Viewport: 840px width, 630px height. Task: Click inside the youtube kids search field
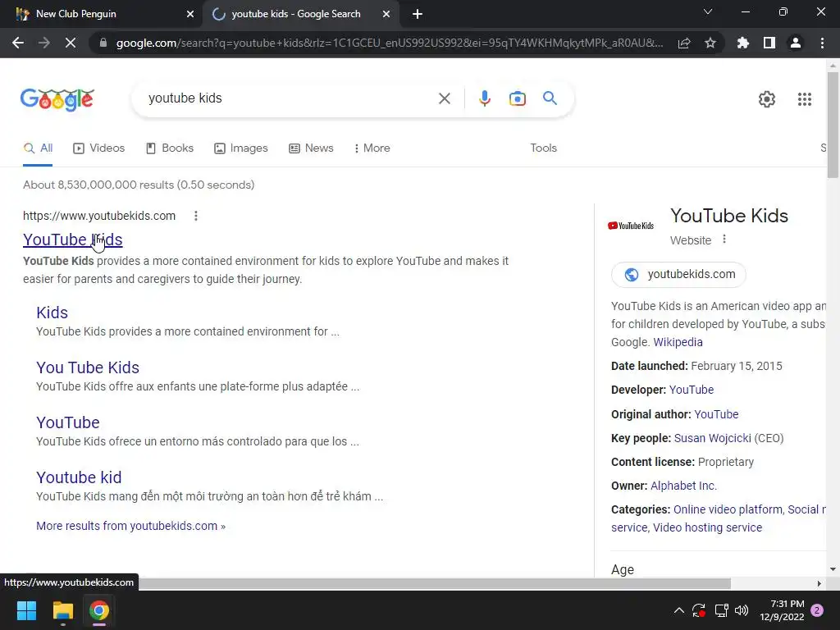(x=290, y=98)
